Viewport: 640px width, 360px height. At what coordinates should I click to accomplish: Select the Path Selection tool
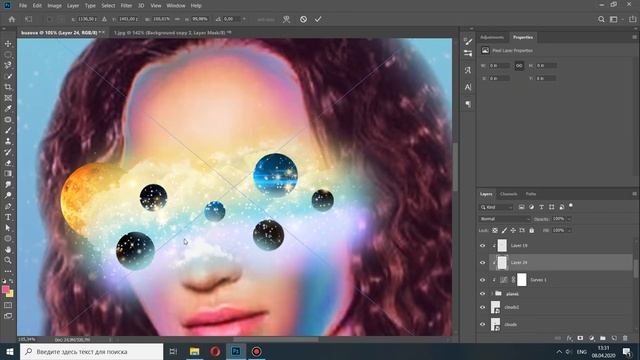pyautogui.click(x=8, y=228)
